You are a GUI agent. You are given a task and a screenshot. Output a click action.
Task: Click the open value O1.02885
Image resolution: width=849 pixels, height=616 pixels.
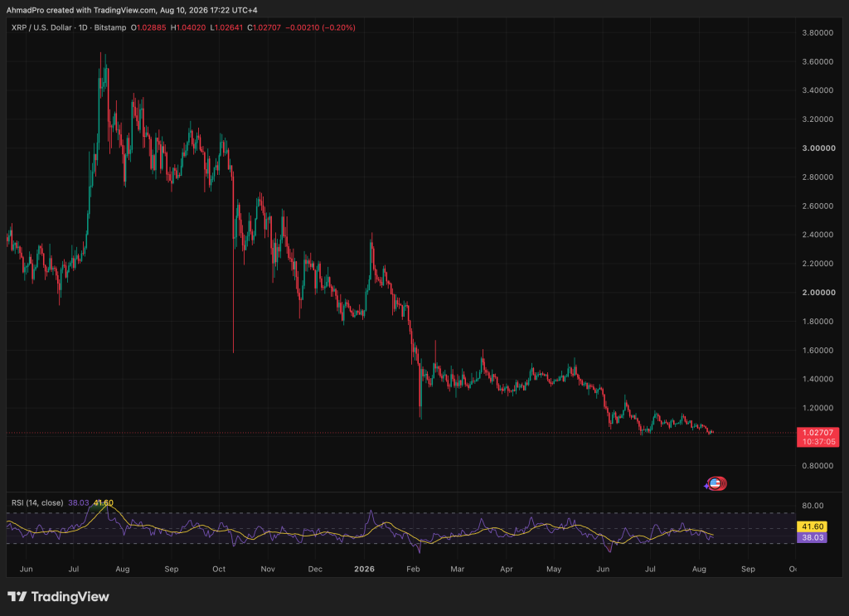148,27
